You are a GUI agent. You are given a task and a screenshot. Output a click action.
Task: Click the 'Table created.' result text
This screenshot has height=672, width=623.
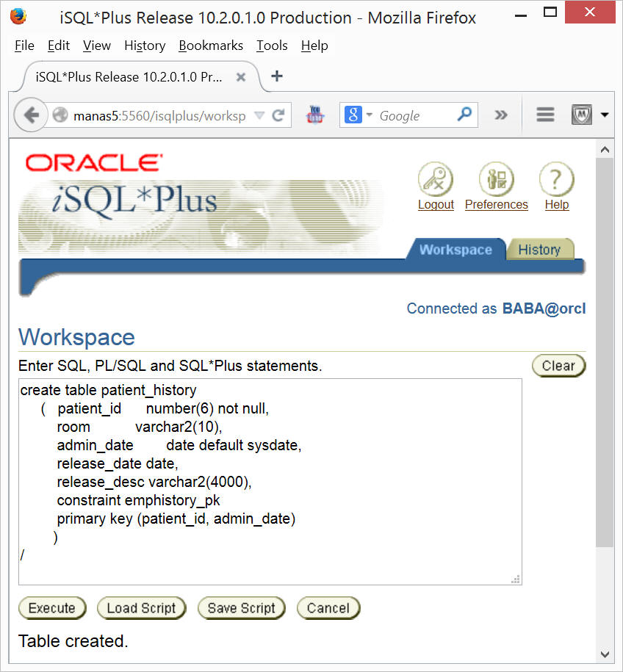73,641
